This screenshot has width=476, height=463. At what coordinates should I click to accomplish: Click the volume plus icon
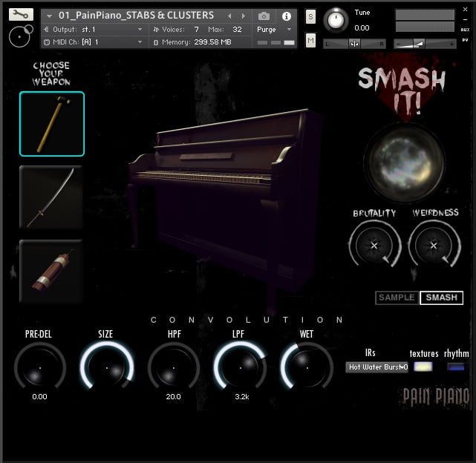click(451, 45)
